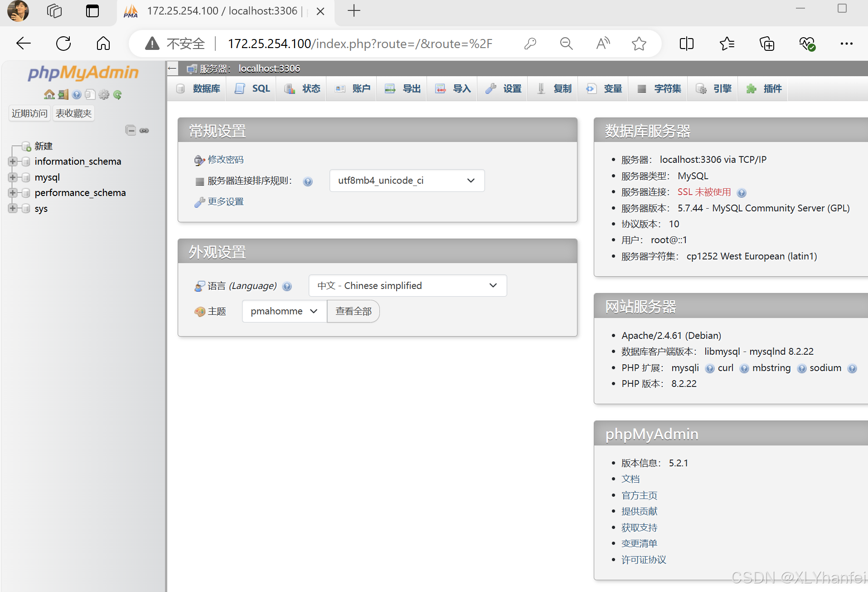Viewport: 868px width, 592px height.
Task: Open help icon after sodium extension
Action: click(852, 368)
